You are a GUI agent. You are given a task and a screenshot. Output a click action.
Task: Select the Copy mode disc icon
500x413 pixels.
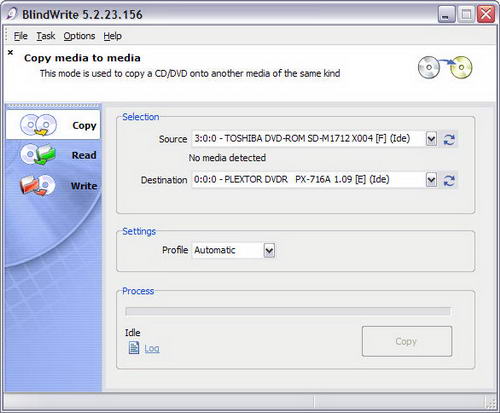[x=38, y=125]
